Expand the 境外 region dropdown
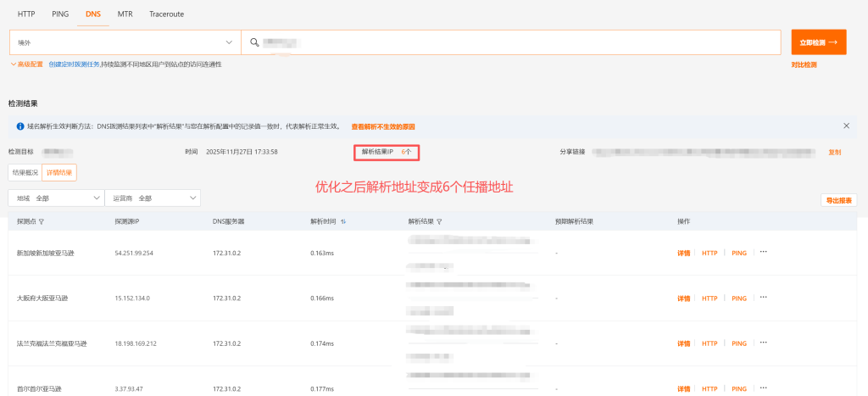The height and width of the screenshot is (396, 868). (125, 42)
